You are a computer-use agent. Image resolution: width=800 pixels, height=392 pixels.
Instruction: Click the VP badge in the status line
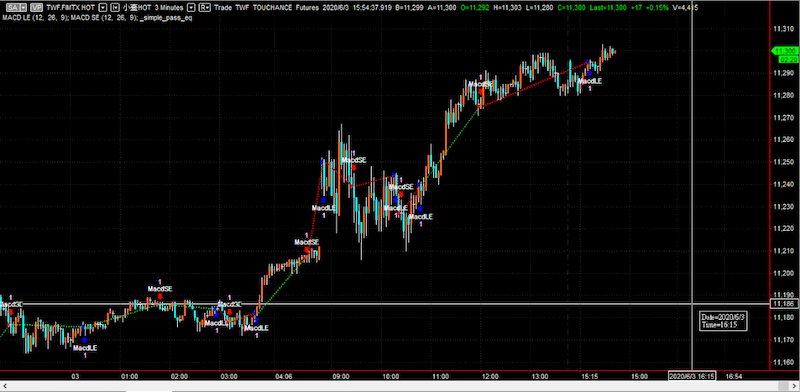tap(36, 8)
